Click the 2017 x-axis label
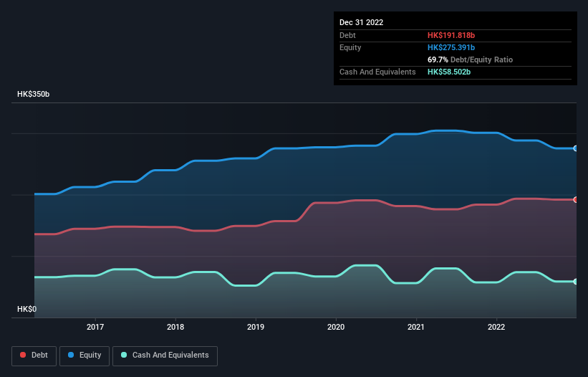Screen dimensions: 588x377 (x=95, y=327)
